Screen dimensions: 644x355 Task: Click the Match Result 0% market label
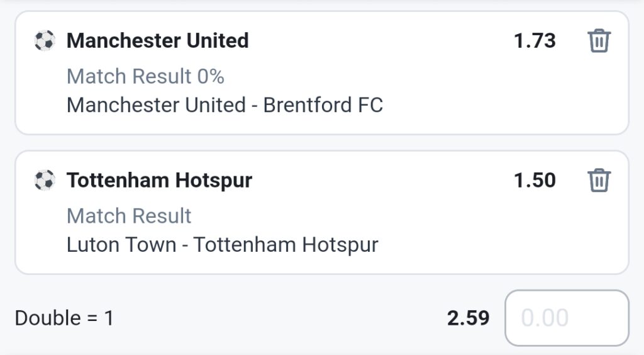(145, 76)
